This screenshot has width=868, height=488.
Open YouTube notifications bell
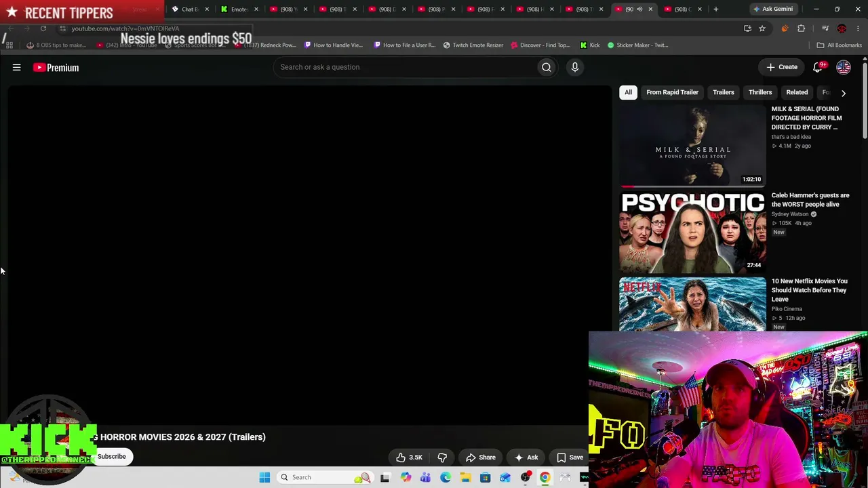click(818, 67)
